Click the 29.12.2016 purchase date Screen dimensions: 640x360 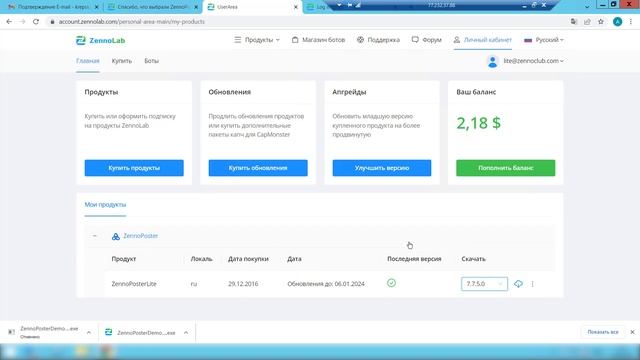click(x=243, y=284)
